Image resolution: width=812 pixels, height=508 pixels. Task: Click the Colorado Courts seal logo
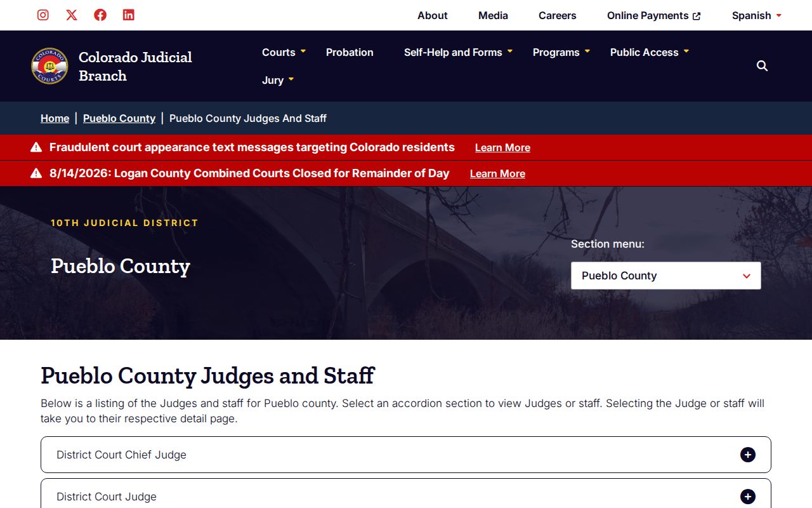tap(49, 66)
